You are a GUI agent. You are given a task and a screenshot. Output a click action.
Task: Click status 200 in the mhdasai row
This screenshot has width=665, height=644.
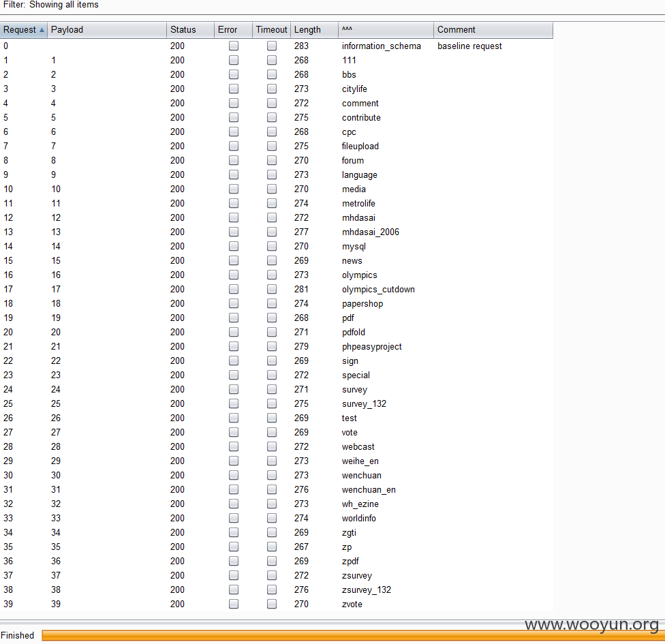point(177,217)
